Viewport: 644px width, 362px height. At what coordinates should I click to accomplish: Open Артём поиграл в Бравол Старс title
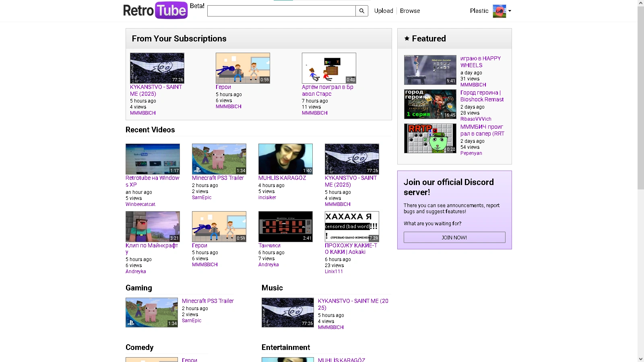(328, 90)
